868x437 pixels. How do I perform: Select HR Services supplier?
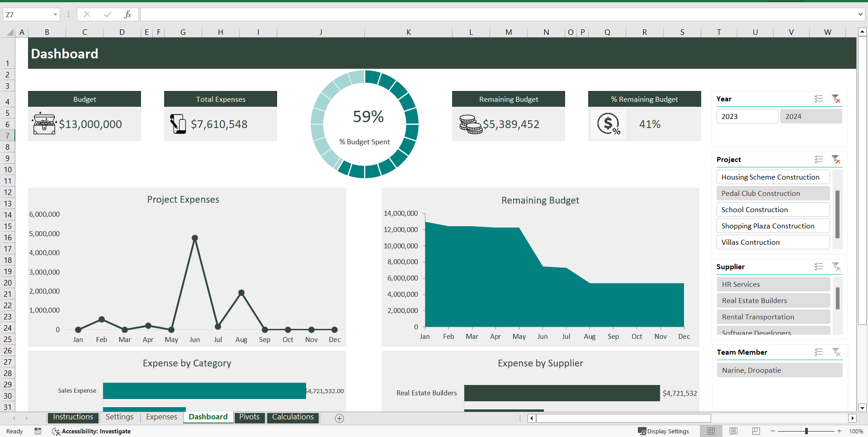point(773,284)
